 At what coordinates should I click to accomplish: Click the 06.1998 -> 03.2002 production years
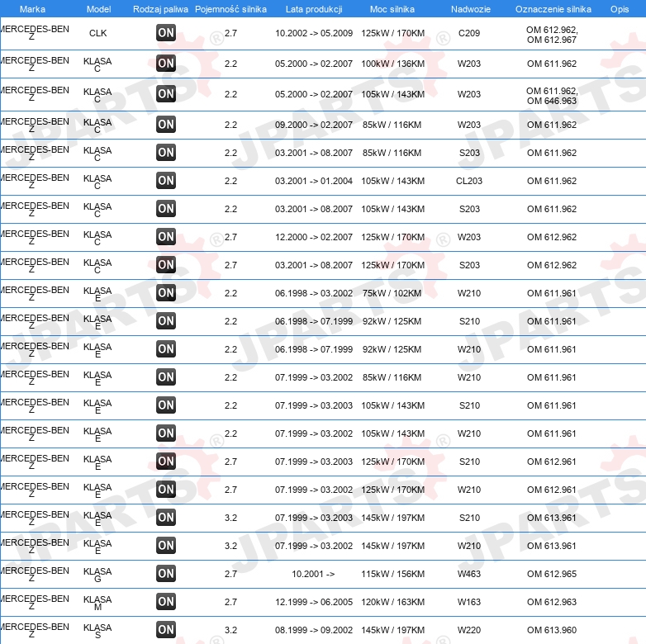click(x=314, y=293)
